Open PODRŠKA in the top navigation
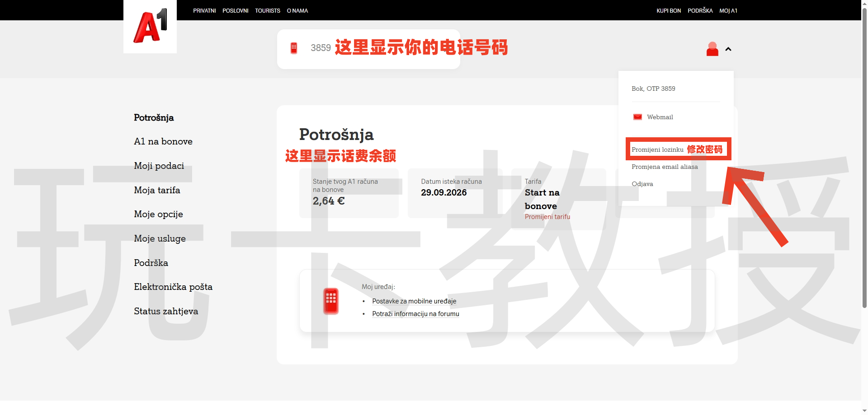 [700, 10]
